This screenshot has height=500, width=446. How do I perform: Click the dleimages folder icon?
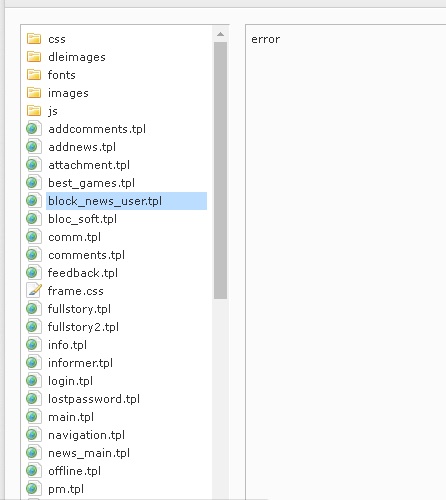point(34,57)
